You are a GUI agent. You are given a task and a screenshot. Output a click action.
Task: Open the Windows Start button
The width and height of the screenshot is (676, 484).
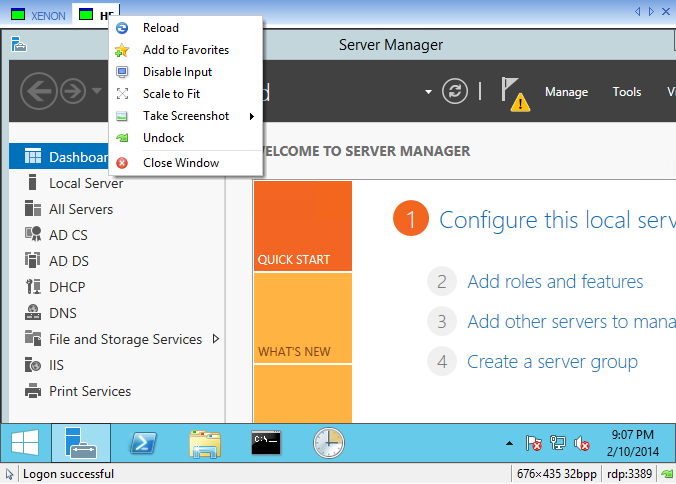pyautogui.click(x=25, y=443)
